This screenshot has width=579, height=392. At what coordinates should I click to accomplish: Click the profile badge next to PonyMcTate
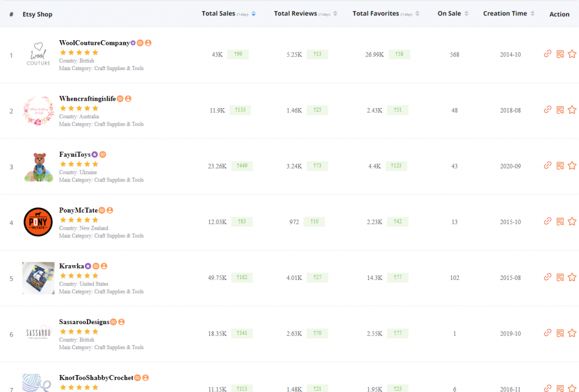pos(110,210)
